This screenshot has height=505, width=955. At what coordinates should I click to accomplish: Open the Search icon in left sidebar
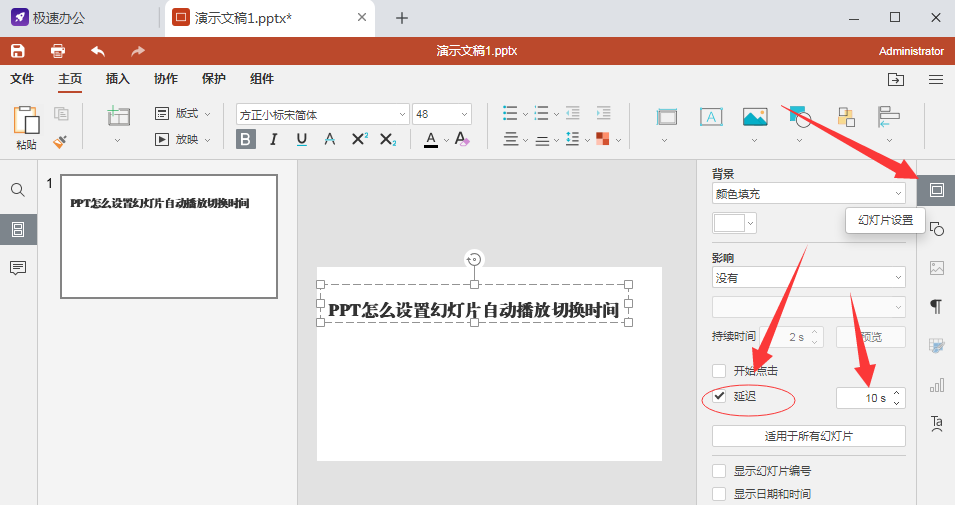click(x=18, y=190)
